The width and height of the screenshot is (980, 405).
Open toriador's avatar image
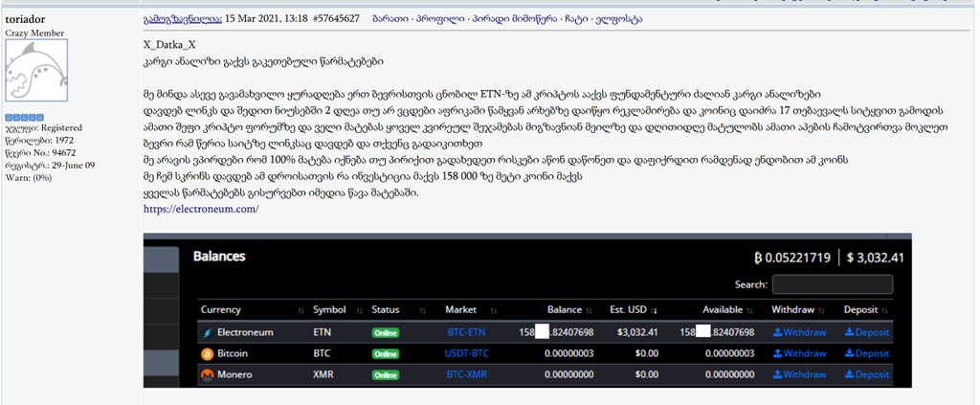click(x=36, y=71)
